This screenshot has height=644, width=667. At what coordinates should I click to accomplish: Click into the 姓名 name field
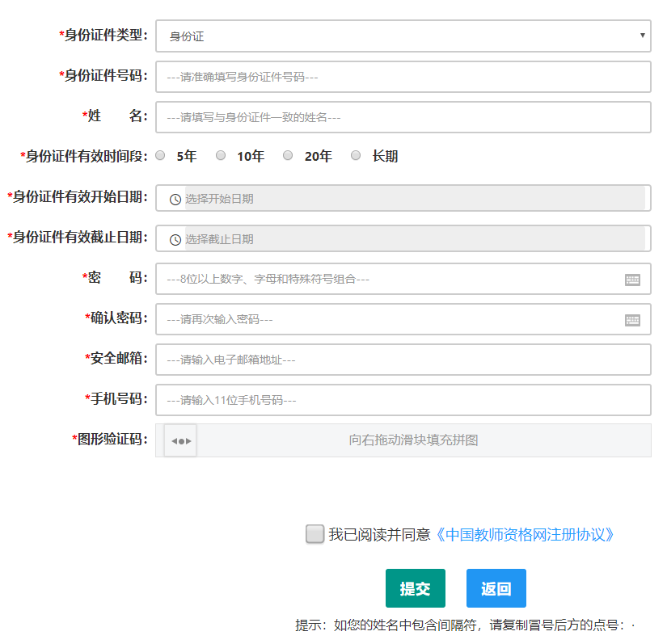403,117
